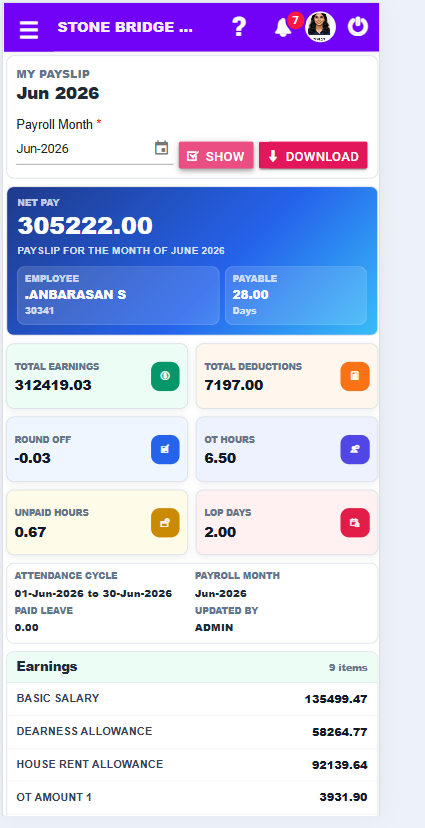Click PAYSLIP FOR THE MONTH OF JUNE 2026
Viewport: 425px width, 828px height.
coord(121,251)
